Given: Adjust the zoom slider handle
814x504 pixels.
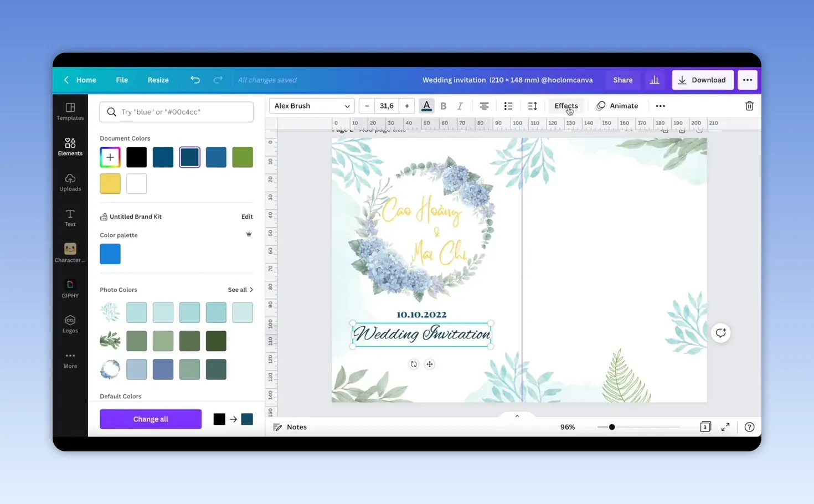Looking at the screenshot, I should click(x=612, y=427).
